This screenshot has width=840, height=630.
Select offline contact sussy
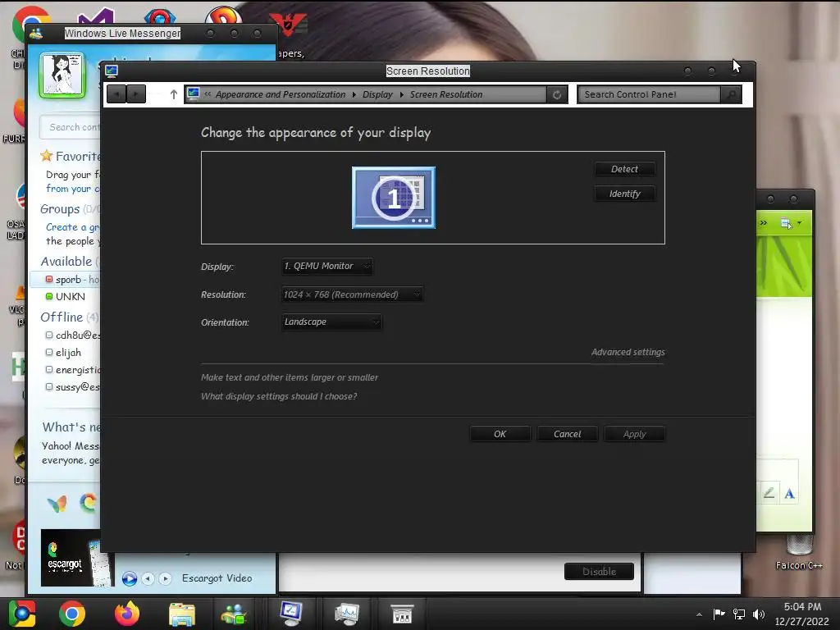[72, 387]
